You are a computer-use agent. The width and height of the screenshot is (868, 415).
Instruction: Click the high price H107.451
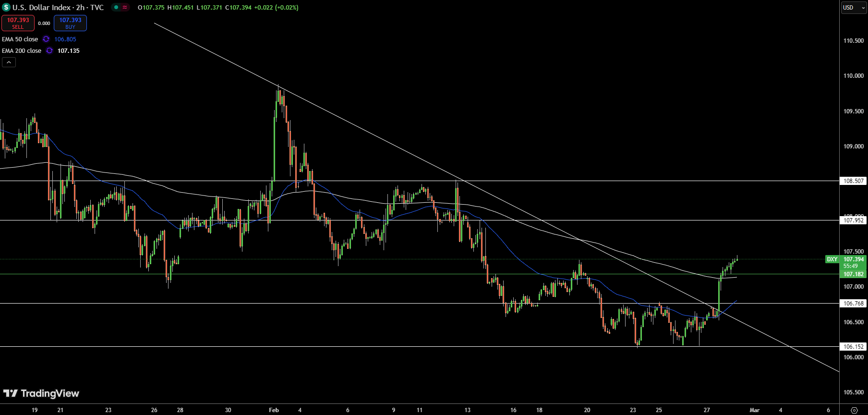[x=181, y=8]
